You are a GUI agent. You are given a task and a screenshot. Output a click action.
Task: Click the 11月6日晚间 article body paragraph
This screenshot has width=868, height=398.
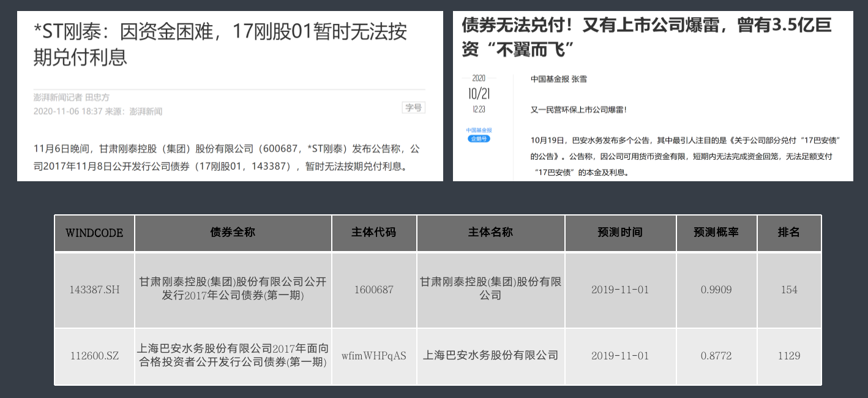pyautogui.click(x=227, y=157)
